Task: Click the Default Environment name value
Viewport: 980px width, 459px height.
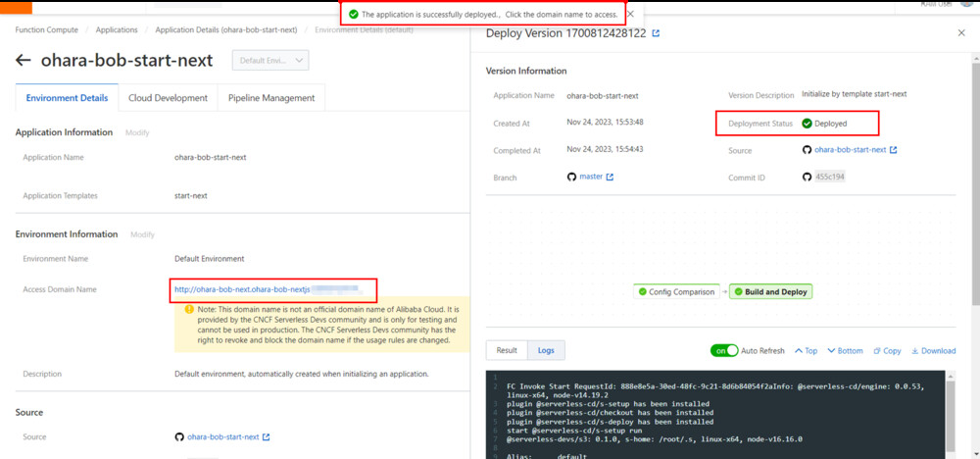Action: tap(210, 258)
